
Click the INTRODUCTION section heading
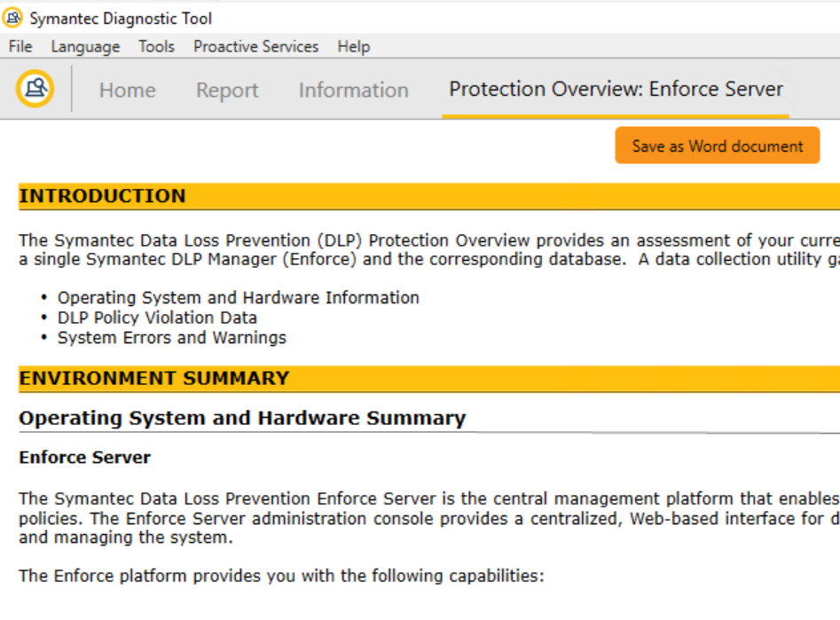tap(102, 196)
